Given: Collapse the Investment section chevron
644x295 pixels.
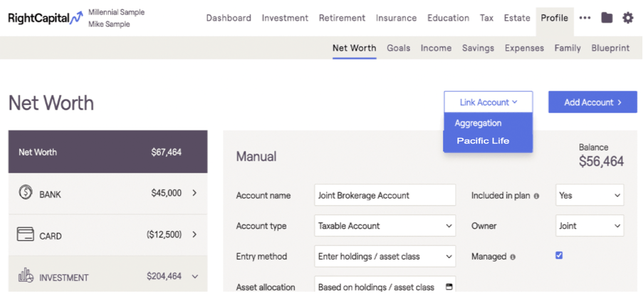Looking at the screenshot, I should tap(195, 276).
